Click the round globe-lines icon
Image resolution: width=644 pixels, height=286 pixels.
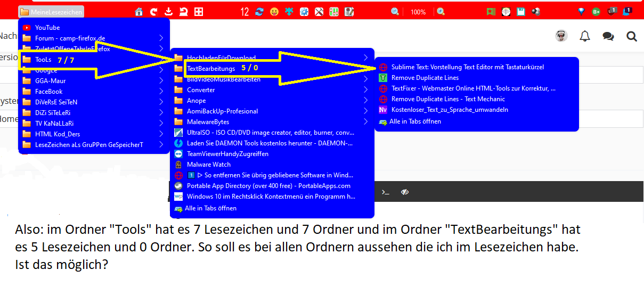pos(506,12)
